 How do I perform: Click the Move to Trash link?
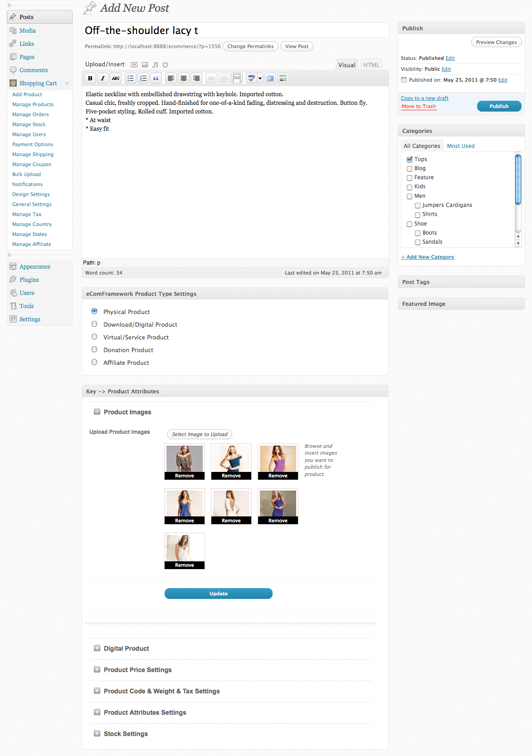419,107
